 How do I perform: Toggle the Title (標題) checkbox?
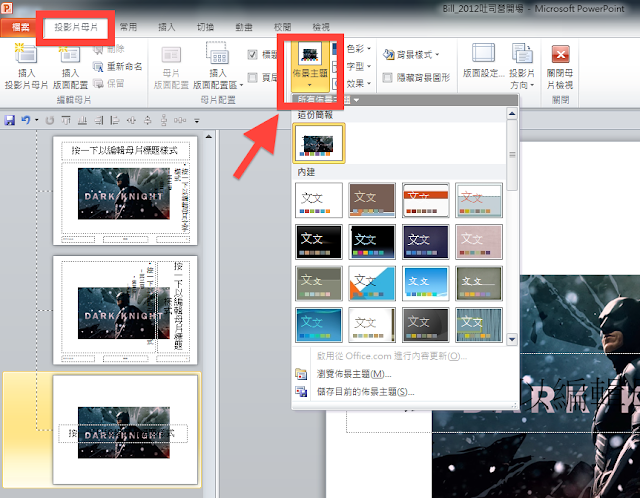click(x=253, y=54)
